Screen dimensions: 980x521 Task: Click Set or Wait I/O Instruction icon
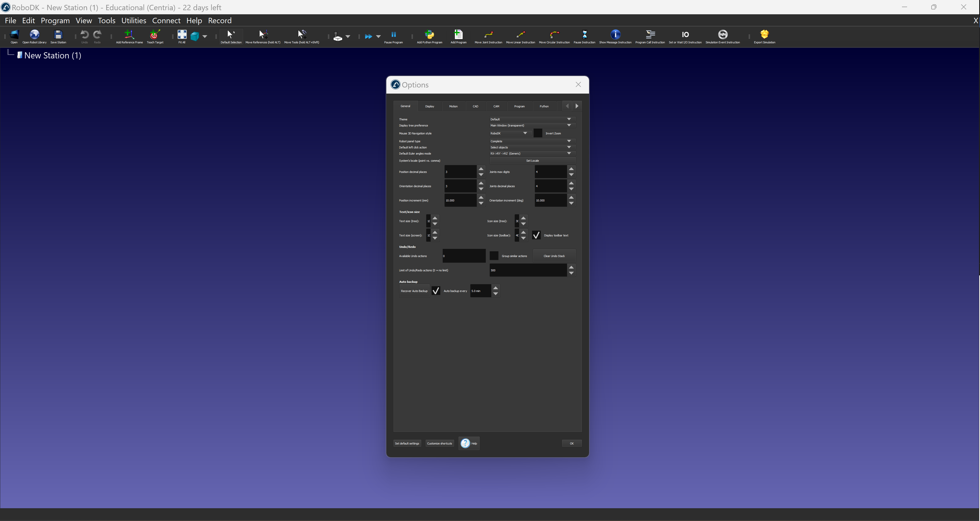tap(685, 35)
